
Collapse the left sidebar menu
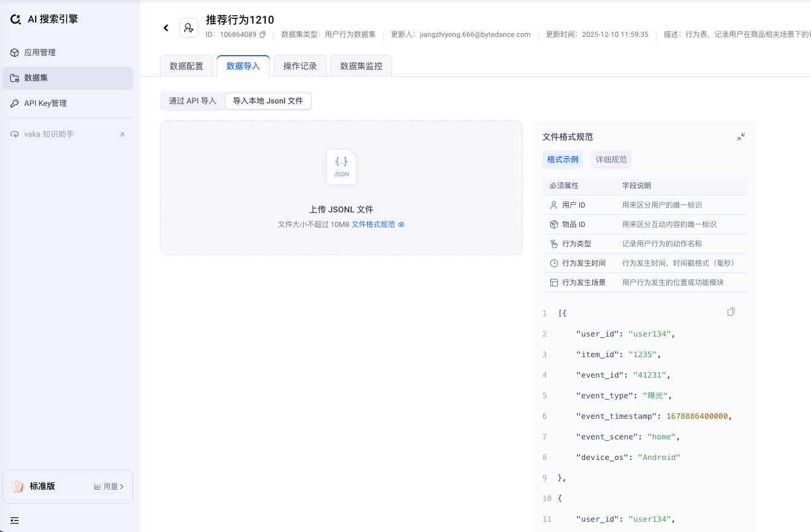[x=15, y=520]
